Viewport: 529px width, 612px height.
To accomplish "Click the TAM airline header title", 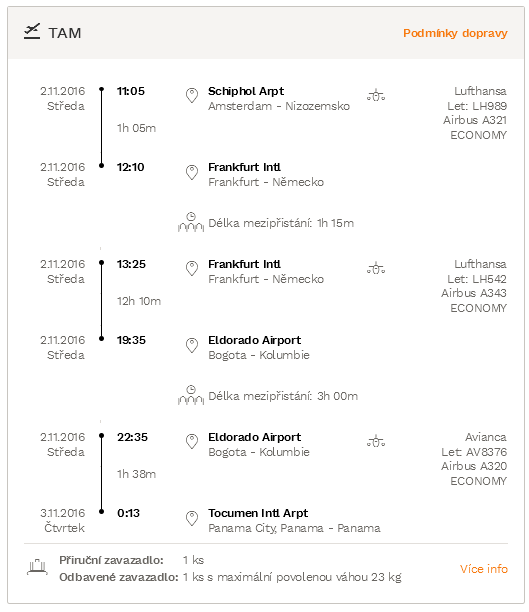I will [x=65, y=33].
